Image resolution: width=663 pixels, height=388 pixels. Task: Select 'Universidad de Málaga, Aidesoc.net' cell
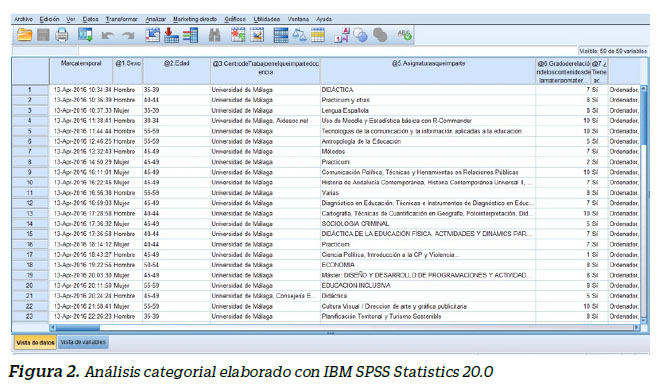click(266, 120)
